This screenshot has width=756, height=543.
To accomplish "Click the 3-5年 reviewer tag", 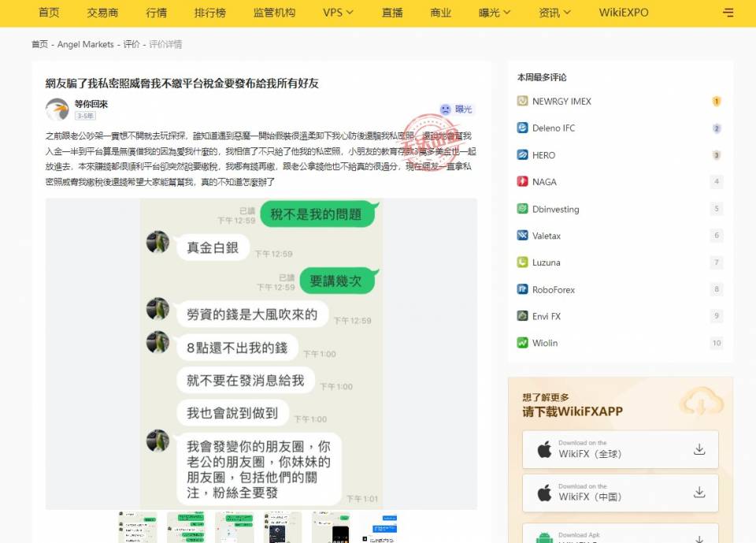I will point(85,116).
